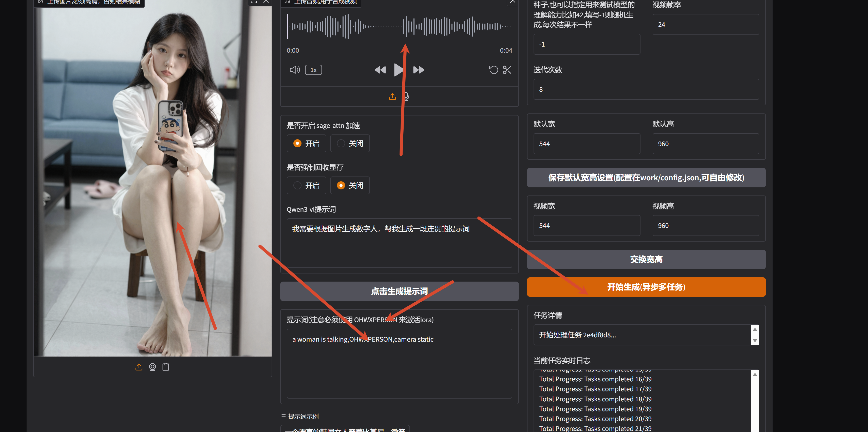Viewport: 868px width, 432px height.
Task: Click the webcam icon below the image
Action: coord(152,367)
